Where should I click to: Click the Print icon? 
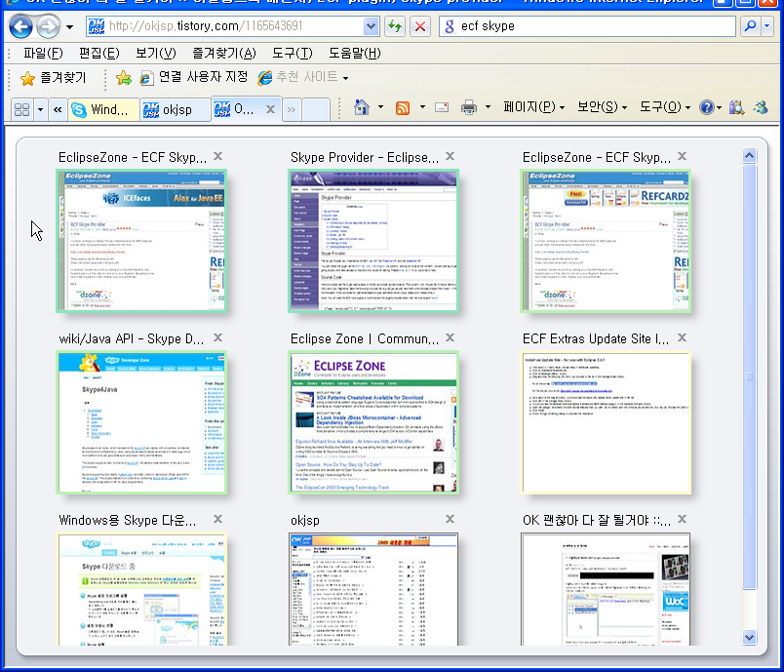pyautogui.click(x=468, y=107)
